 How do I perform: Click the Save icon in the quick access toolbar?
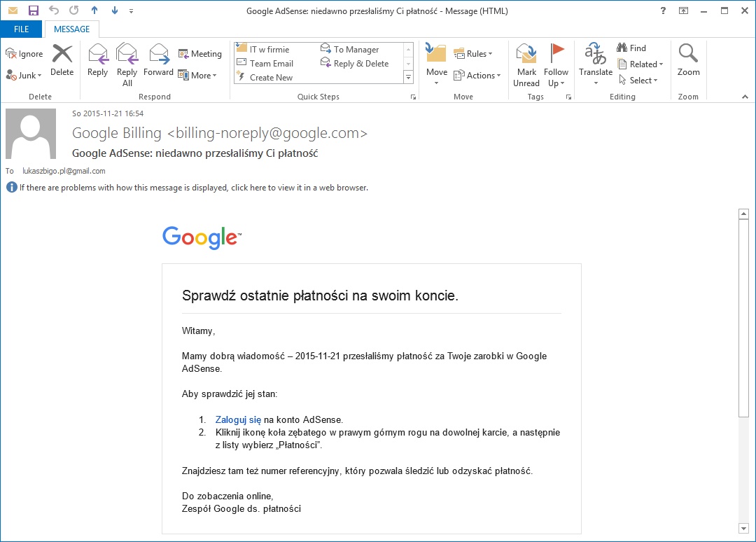[x=34, y=11]
